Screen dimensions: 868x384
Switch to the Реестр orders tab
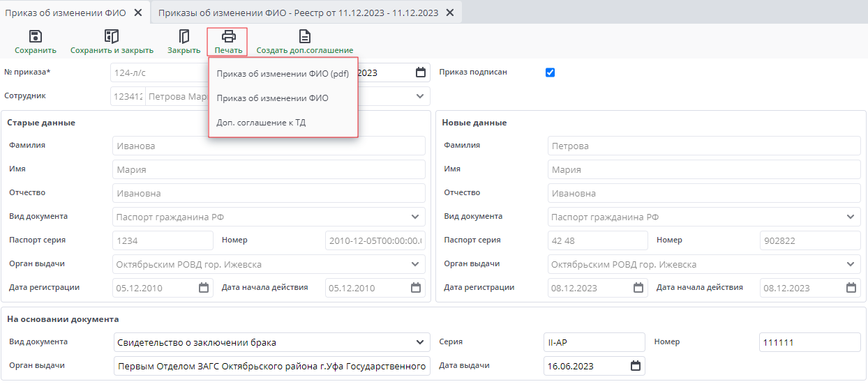click(298, 13)
